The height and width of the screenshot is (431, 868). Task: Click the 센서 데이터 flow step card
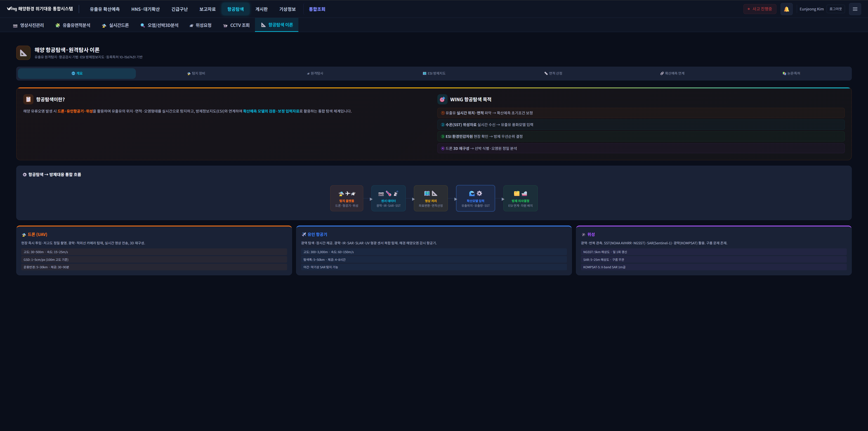[388, 198]
